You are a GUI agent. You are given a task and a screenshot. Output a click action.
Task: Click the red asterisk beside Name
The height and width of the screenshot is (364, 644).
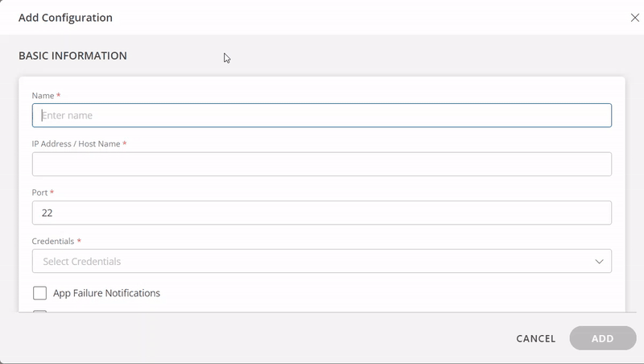(x=58, y=95)
